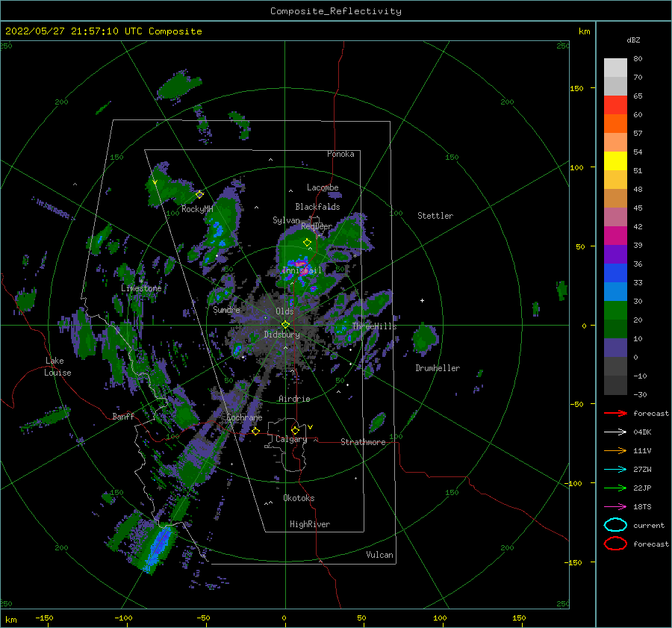Click the Cochrane town label
This screenshot has width=672, height=628.
click(x=244, y=417)
